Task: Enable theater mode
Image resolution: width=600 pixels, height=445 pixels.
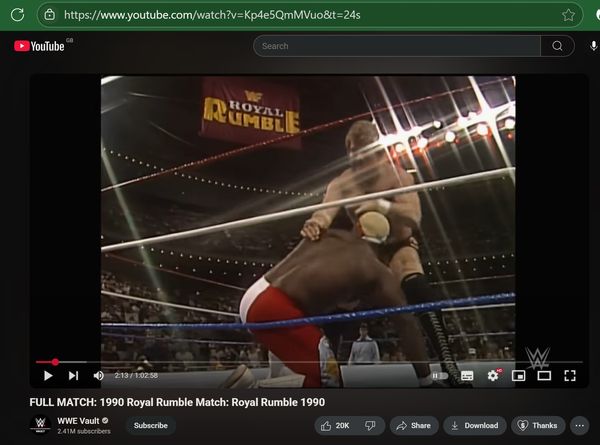Action: click(x=544, y=376)
